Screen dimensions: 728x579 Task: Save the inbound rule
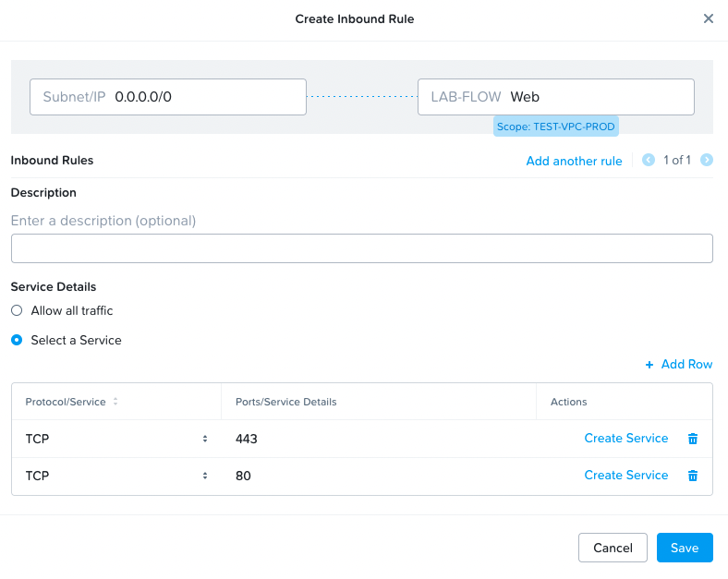pos(685,548)
